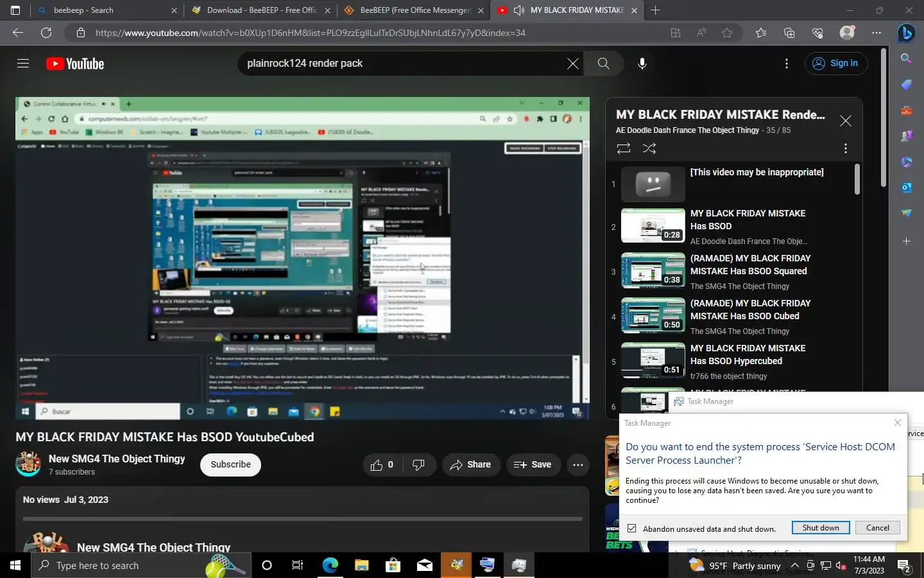Image resolution: width=924 pixels, height=578 pixels.
Task: Uncheck 'Abandon unsaved data and shut down'
Action: [632, 529]
